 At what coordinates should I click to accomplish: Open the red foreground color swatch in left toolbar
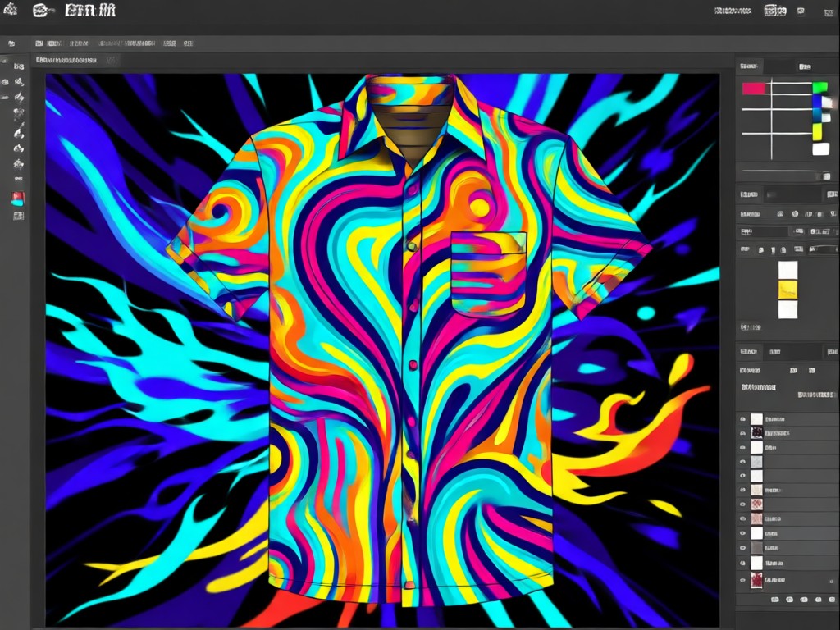tap(18, 199)
